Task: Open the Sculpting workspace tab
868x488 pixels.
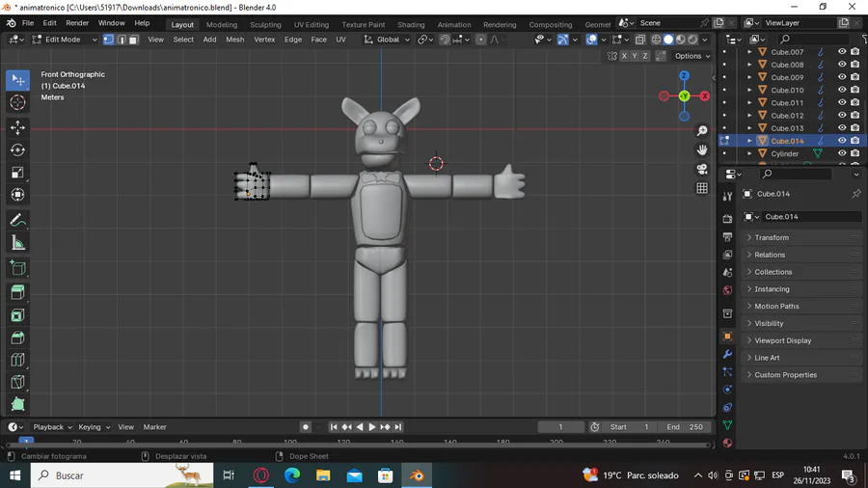Action: click(265, 24)
